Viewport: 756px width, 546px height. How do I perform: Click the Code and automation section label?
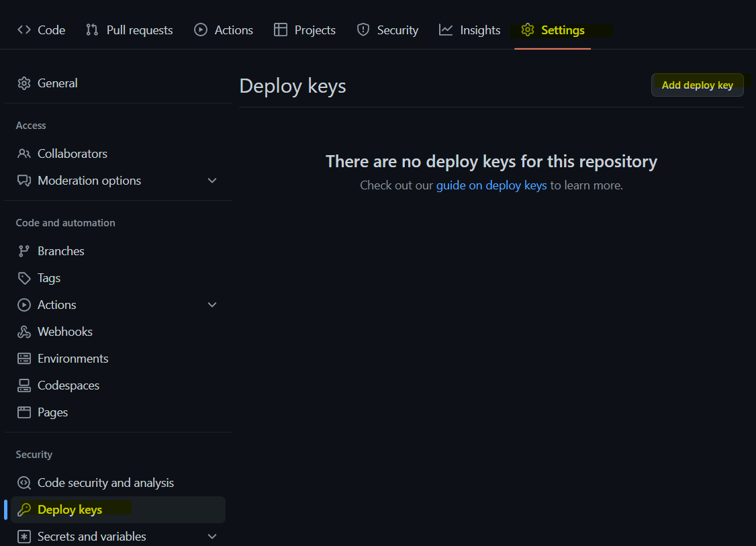pos(66,223)
